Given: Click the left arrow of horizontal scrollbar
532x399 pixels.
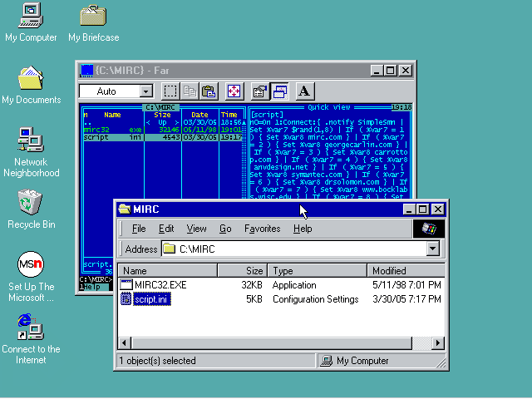Looking at the screenshot, I should (124, 343).
